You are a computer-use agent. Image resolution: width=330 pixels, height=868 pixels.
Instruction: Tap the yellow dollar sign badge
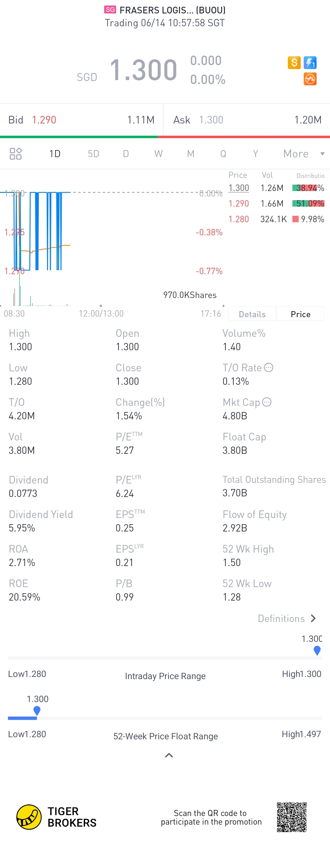[294, 62]
